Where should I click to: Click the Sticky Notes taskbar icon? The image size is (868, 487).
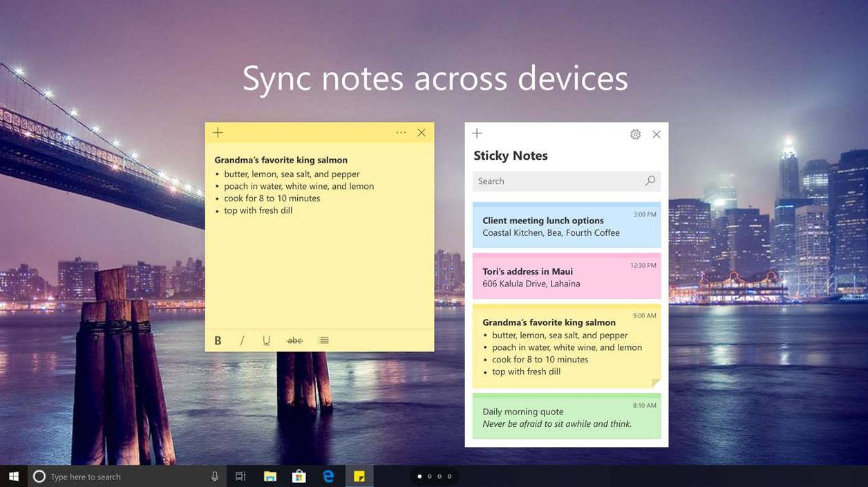(x=359, y=476)
